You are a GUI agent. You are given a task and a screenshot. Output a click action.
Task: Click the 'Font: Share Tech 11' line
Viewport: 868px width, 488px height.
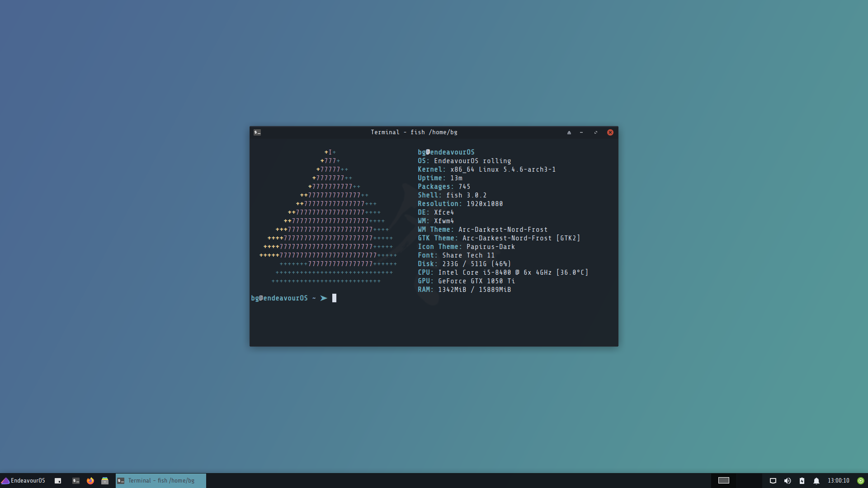coord(456,255)
